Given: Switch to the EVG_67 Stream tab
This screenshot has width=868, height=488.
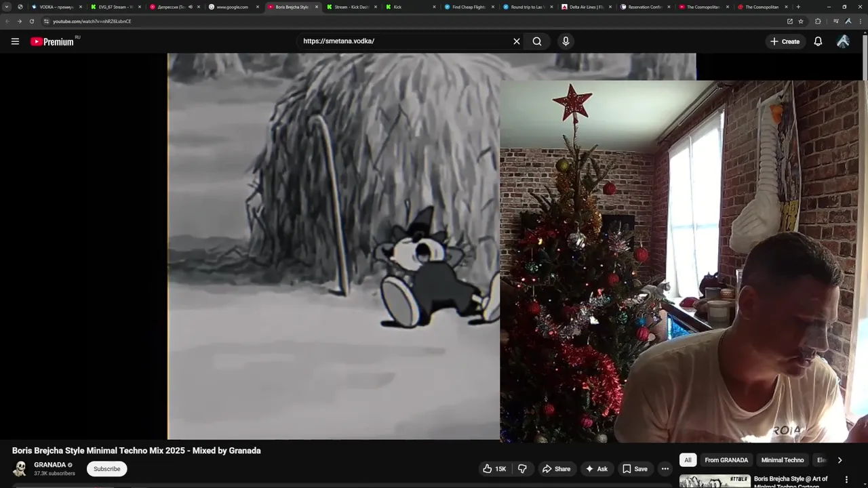Looking at the screenshot, I should pyautogui.click(x=115, y=7).
